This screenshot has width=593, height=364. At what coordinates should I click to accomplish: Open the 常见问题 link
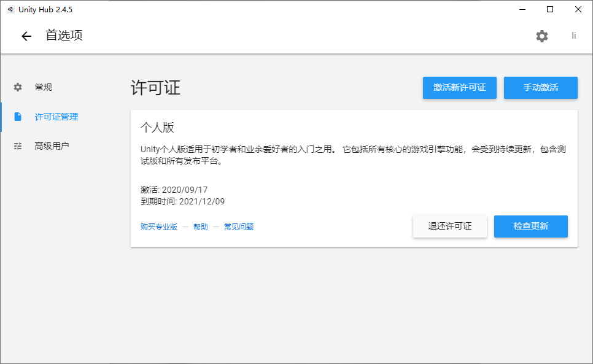[x=239, y=227]
